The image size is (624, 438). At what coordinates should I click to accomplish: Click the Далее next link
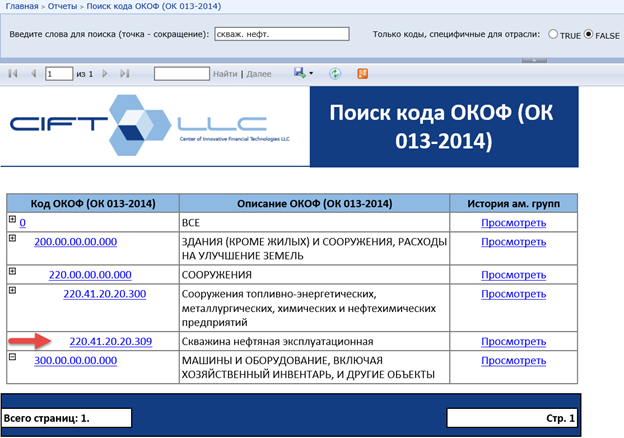[259, 74]
